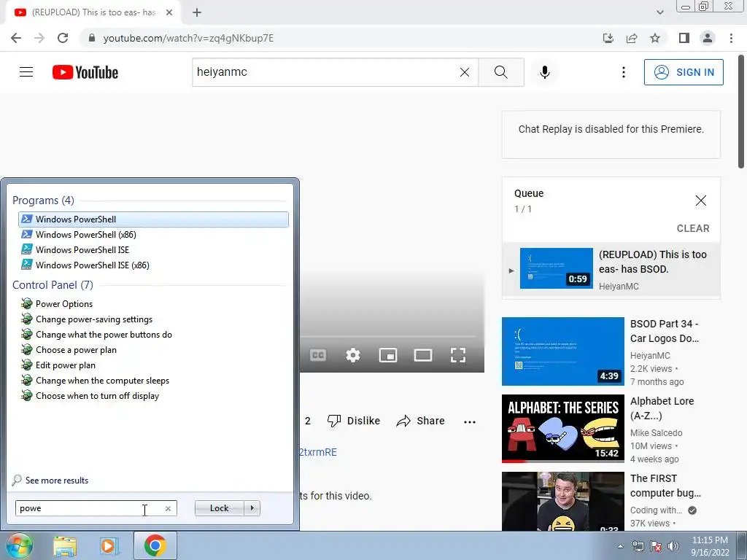Expand shutdown options arrow beside Lock
The image size is (747, 560).
pyautogui.click(x=252, y=508)
